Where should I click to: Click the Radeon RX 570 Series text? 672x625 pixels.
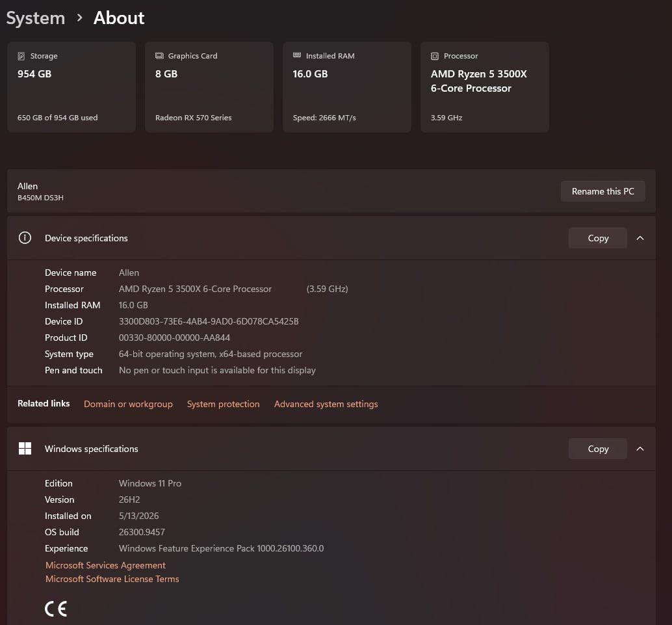point(193,118)
